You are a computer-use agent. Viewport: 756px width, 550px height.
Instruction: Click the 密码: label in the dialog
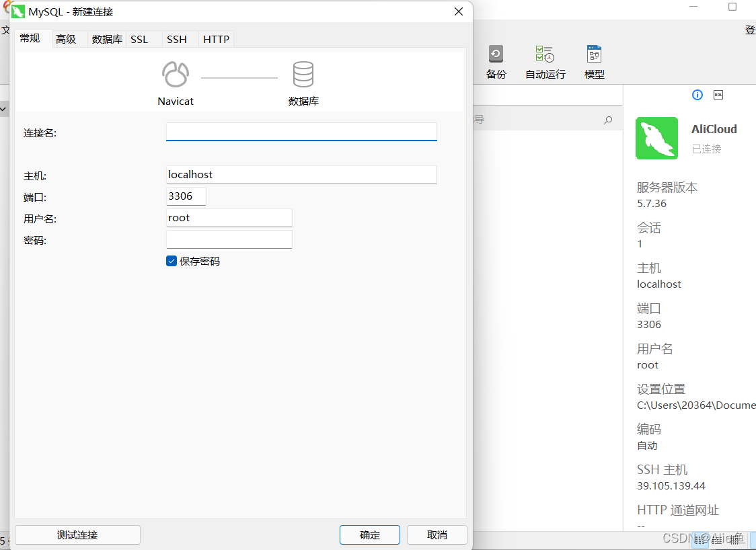pos(35,241)
